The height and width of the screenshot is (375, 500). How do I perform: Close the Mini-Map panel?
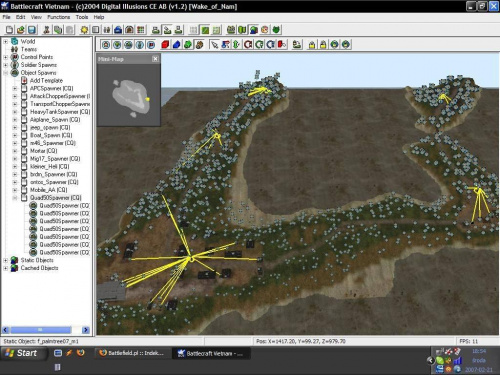click(155, 59)
